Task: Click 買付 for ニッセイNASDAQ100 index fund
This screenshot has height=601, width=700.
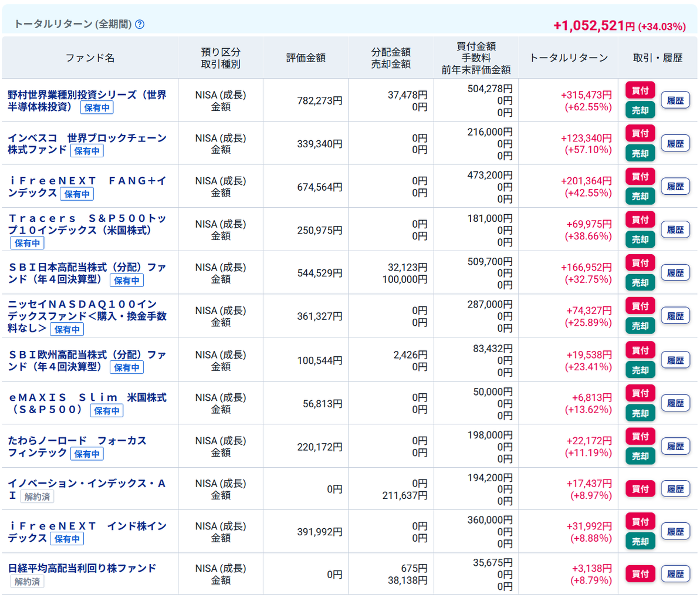Action: point(640,306)
